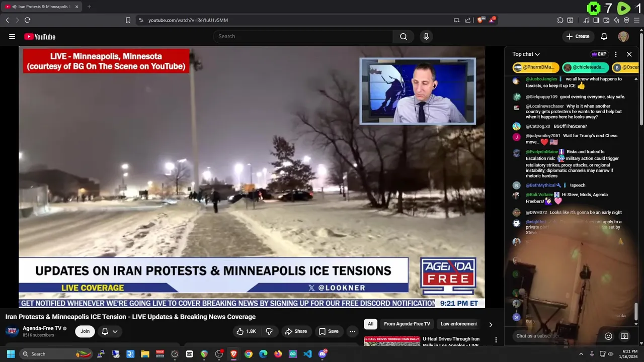This screenshot has width=644, height=362.
Task: Open account menu via profile avatar
Action: (623, 36)
